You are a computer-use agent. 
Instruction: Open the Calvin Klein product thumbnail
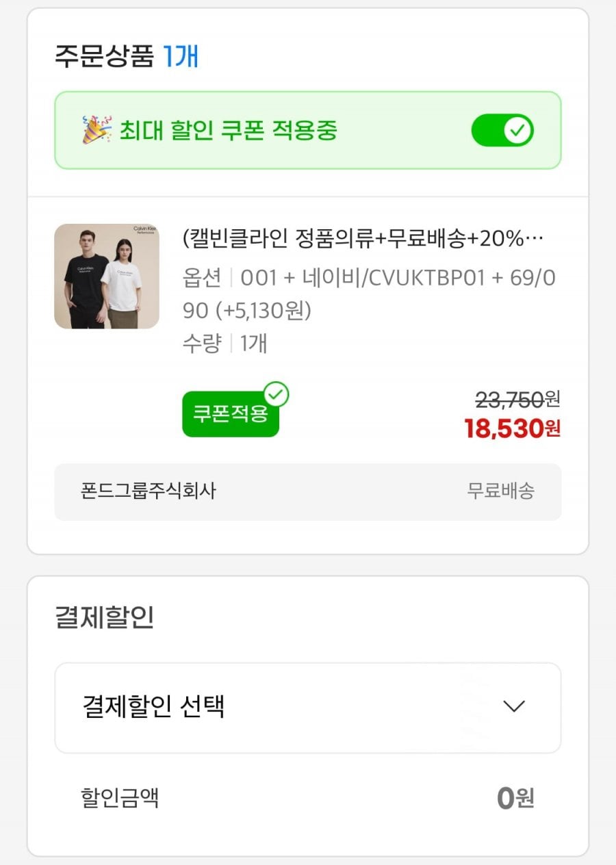(107, 276)
